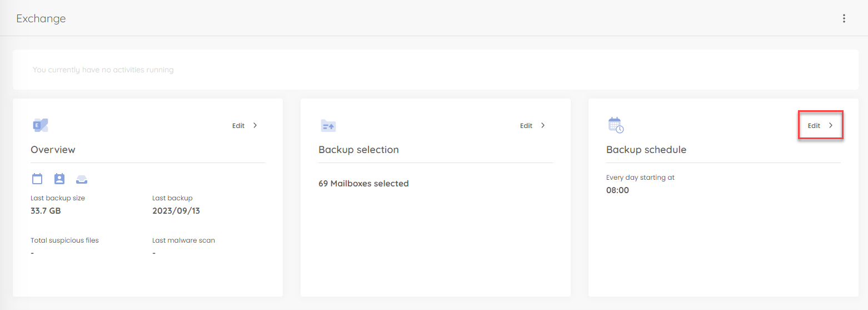Click the Exchange icon in Overview card
This screenshot has height=310, width=868.
(x=40, y=125)
